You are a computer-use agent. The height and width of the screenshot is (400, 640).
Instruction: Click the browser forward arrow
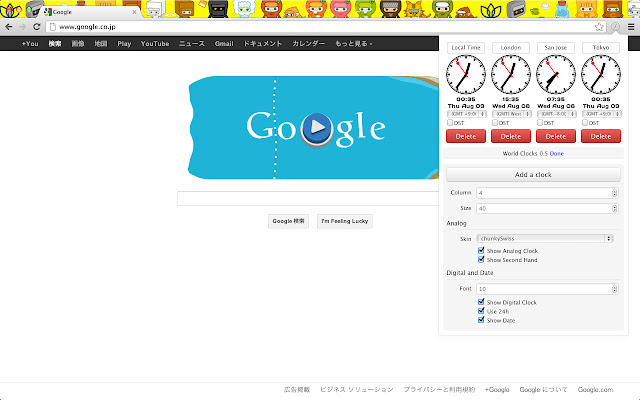[23, 27]
